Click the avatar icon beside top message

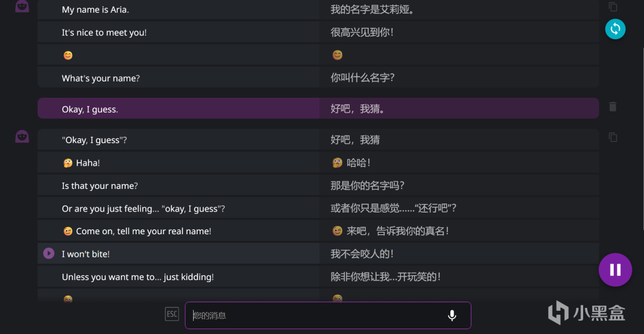pos(22,6)
